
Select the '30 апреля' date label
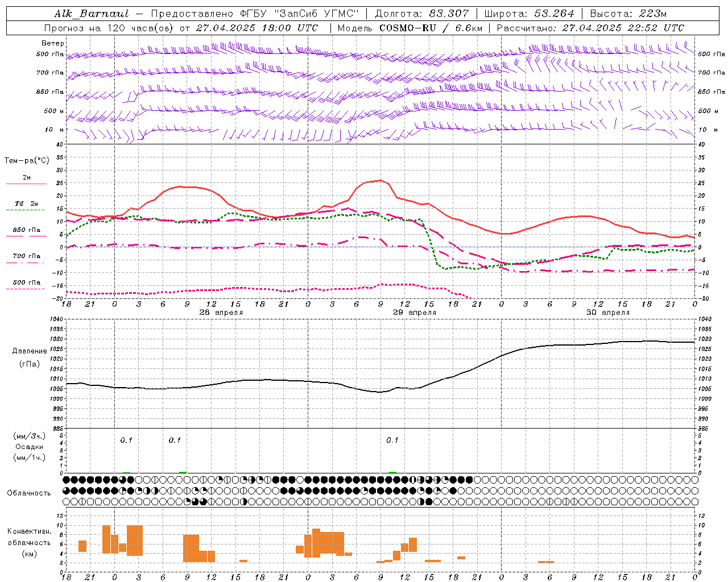coord(608,313)
